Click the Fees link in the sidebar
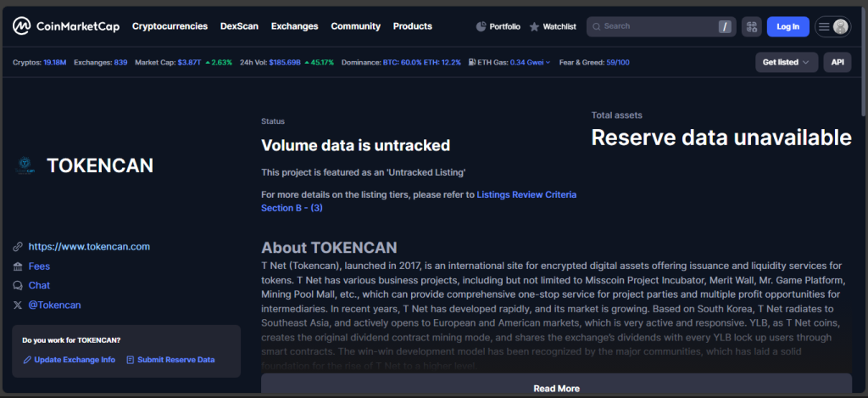The image size is (868, 398). tap(39, 266)
